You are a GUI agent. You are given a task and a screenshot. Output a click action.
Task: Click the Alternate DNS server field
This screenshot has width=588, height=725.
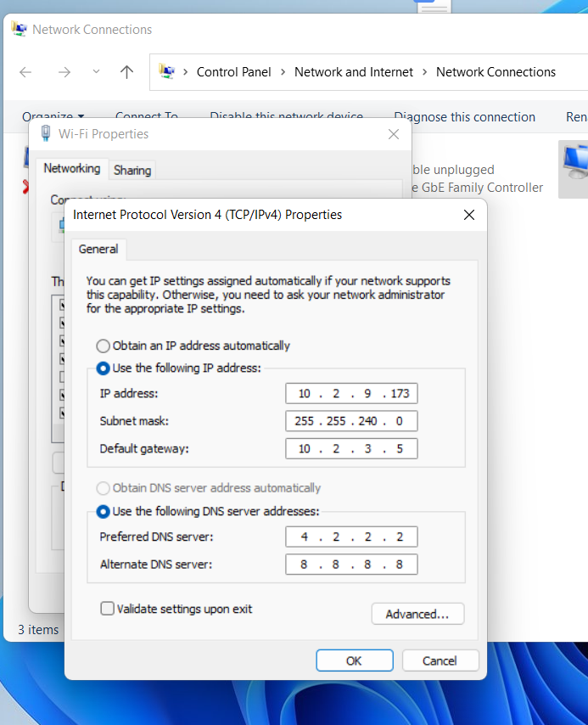[351, 565]
